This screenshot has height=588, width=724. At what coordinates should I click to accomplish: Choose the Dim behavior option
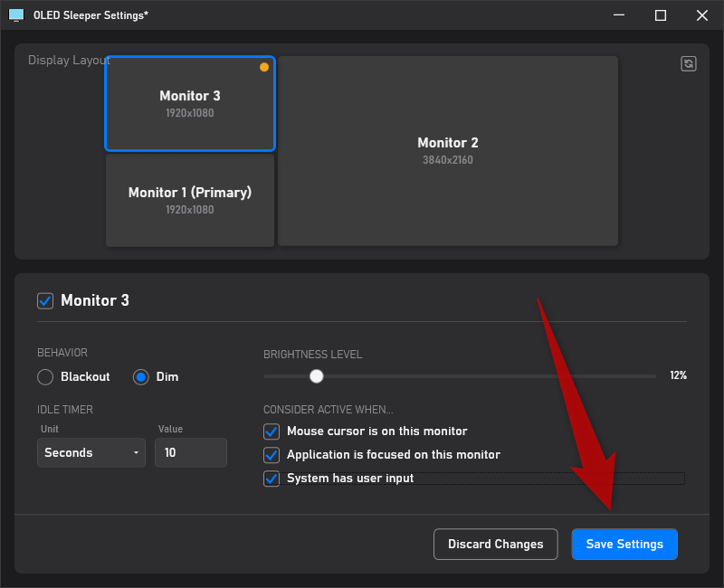[141, 377]
